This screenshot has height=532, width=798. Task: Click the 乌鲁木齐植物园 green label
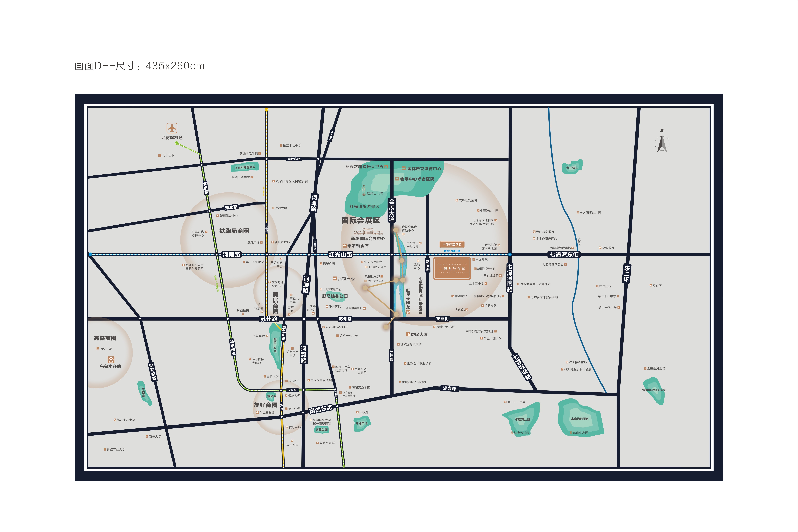245,167
